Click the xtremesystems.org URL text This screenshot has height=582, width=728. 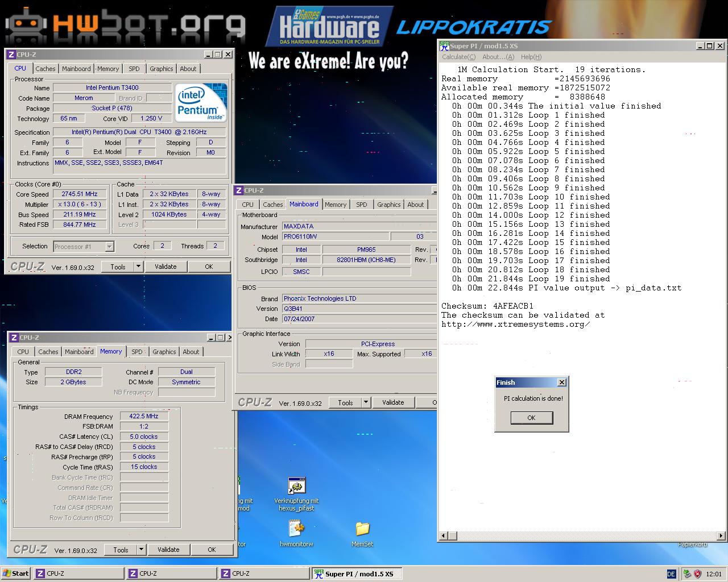515,325
